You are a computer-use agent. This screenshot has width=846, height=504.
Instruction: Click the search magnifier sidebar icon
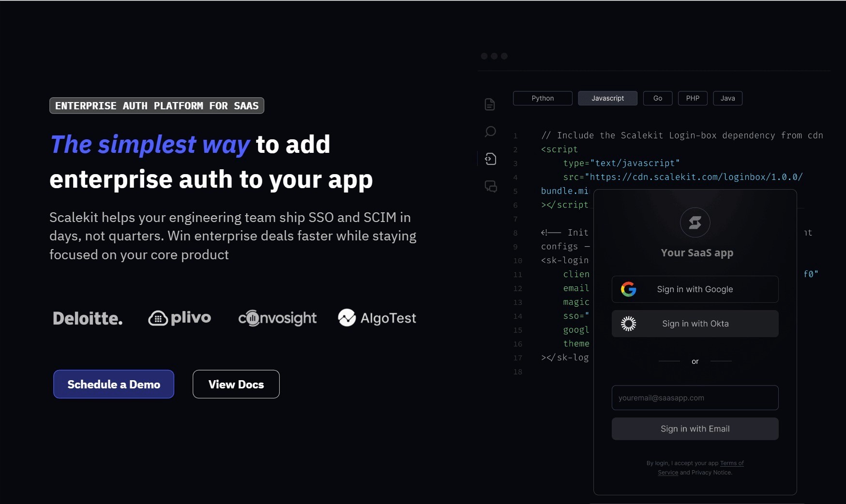click(x=490, y=132)
